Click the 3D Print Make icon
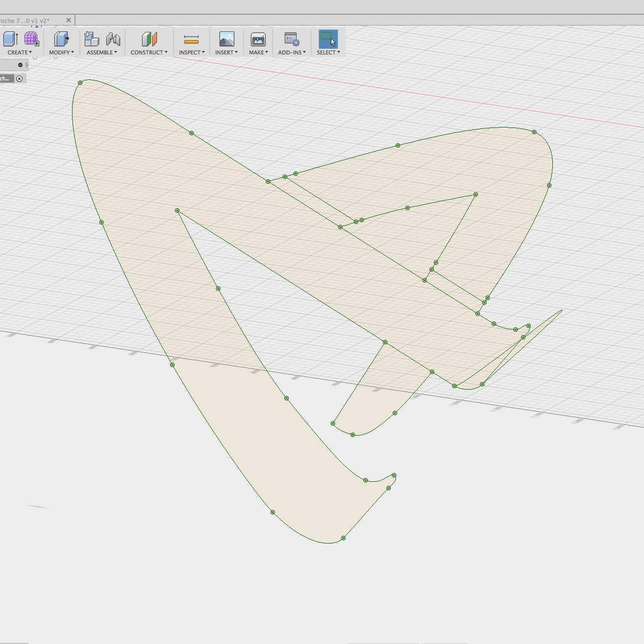644x644 pixels. [x=258, y=39]
